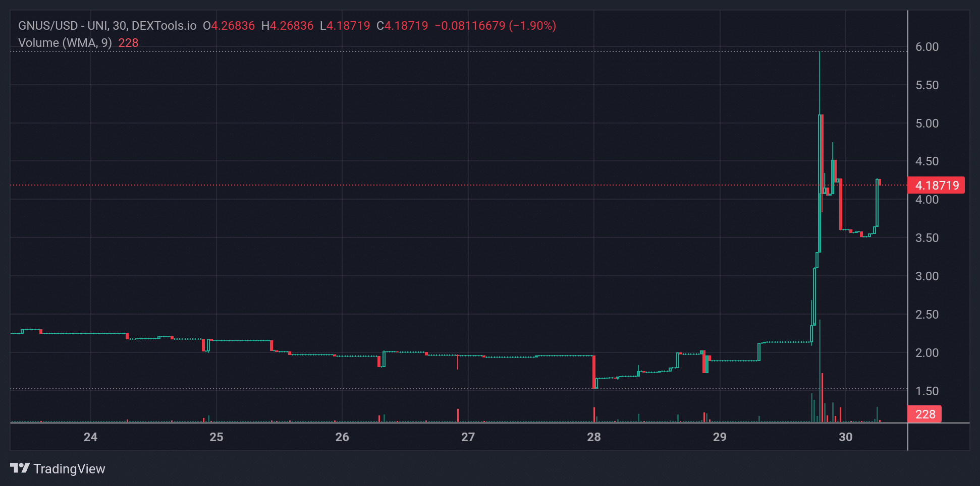Image resolution: width=980 pixels, height=486 pixels.
Task: Click the current price label 4.18719
Action: pos(936,185)
